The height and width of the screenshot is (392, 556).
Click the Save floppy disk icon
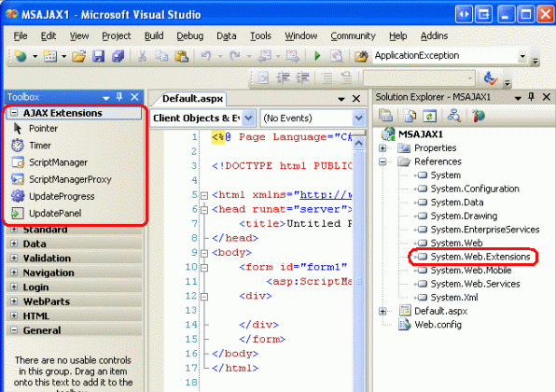(x=98, y=56)
